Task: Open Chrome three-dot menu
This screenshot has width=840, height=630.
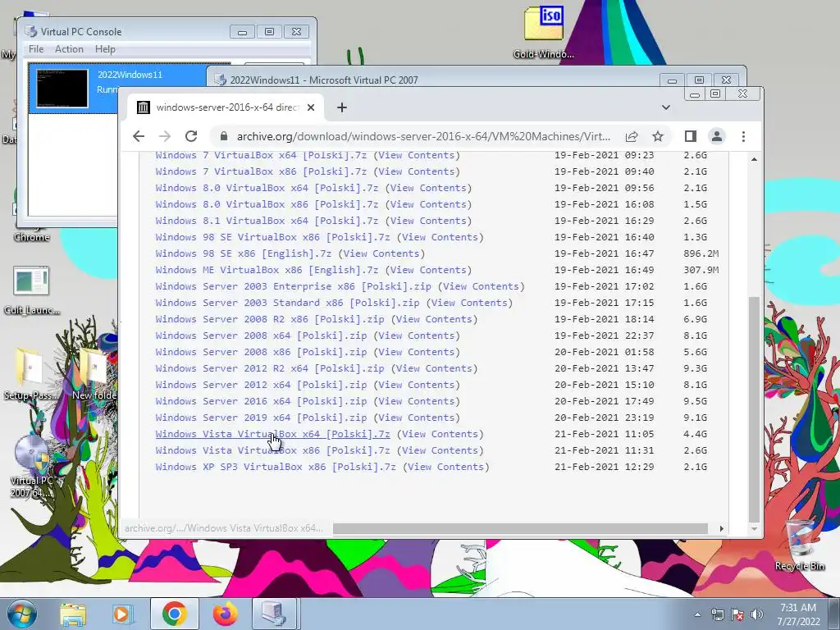Action: [x=743, y=137]
